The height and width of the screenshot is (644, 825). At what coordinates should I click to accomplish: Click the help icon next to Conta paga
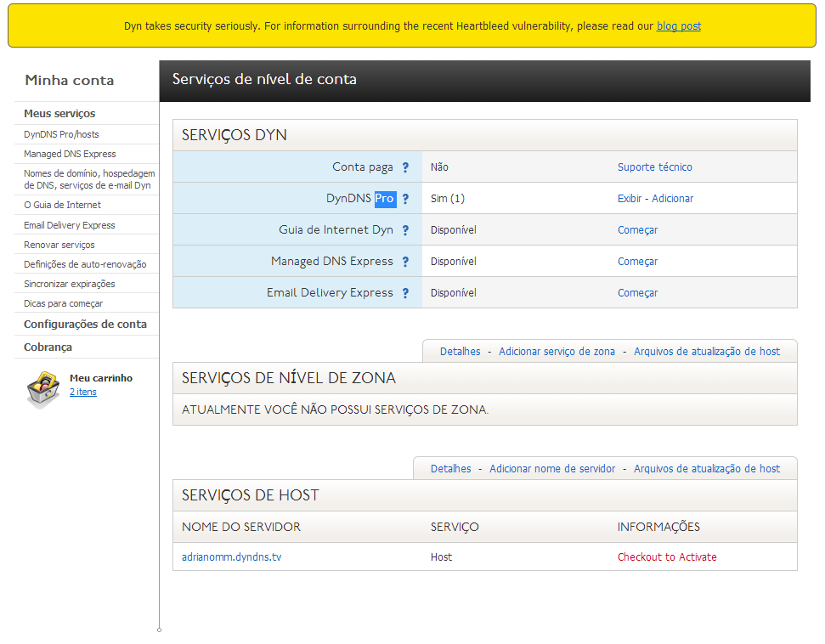[405, 167]
